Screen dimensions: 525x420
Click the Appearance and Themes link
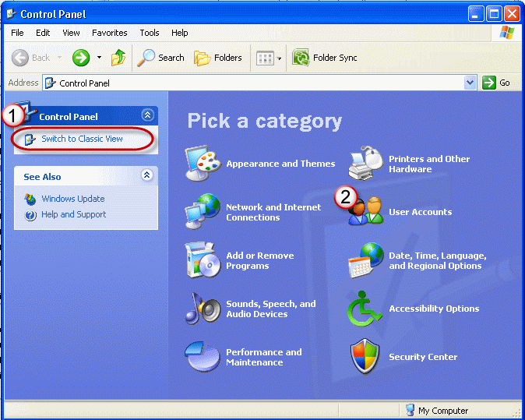[280, 164]
